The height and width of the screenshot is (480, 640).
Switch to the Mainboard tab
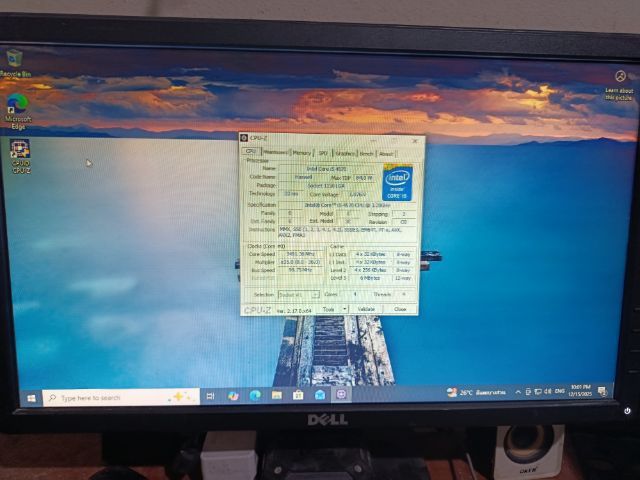click(276, 152)
